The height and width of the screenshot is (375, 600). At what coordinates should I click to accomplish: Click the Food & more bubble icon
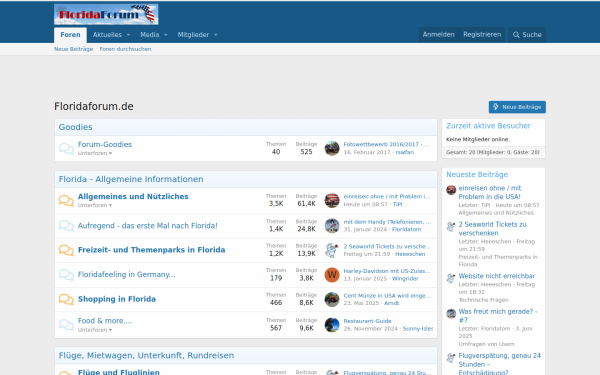pyautogui.click(x=66, y=325)
